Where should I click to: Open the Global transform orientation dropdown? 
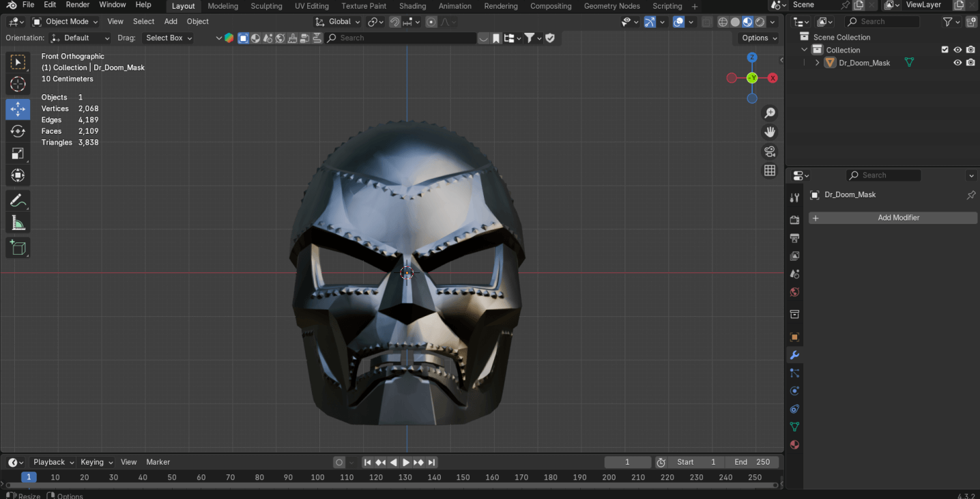point(338,22)
